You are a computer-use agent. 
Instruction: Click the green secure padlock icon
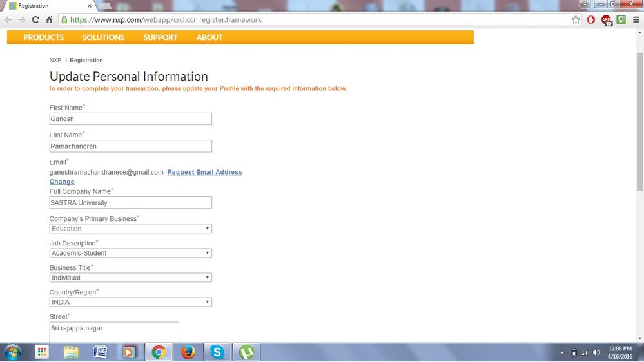tap(64, 20)
